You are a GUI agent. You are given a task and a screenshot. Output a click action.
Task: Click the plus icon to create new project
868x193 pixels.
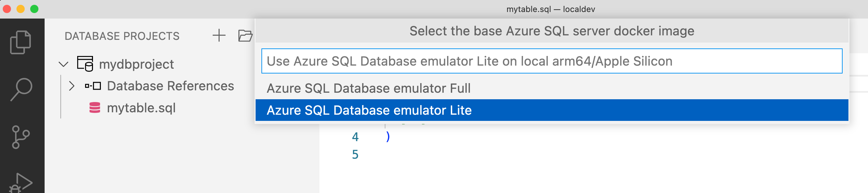[219, 35]
